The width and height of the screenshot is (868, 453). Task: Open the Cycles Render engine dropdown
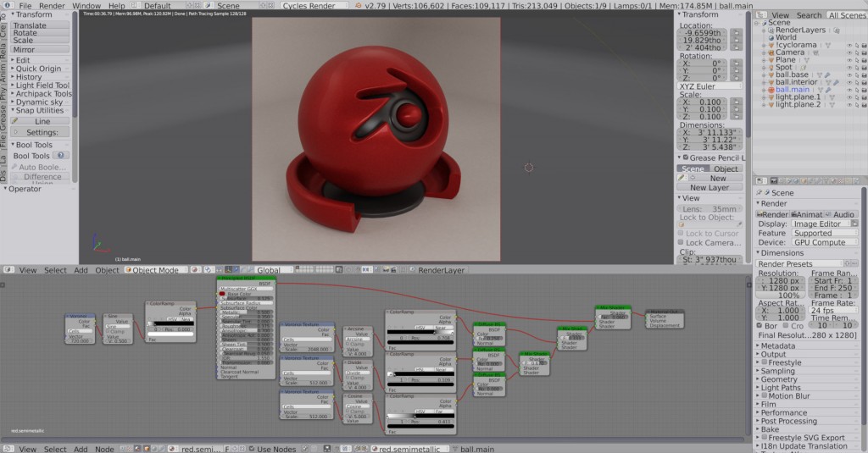pos(314,5)
